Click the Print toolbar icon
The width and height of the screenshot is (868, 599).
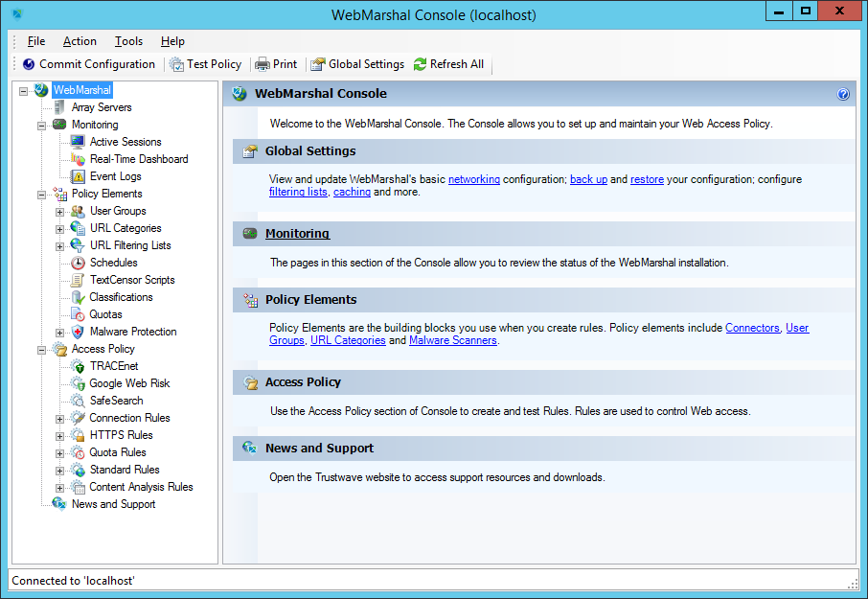pyautogui.click(x=262, y=64)
